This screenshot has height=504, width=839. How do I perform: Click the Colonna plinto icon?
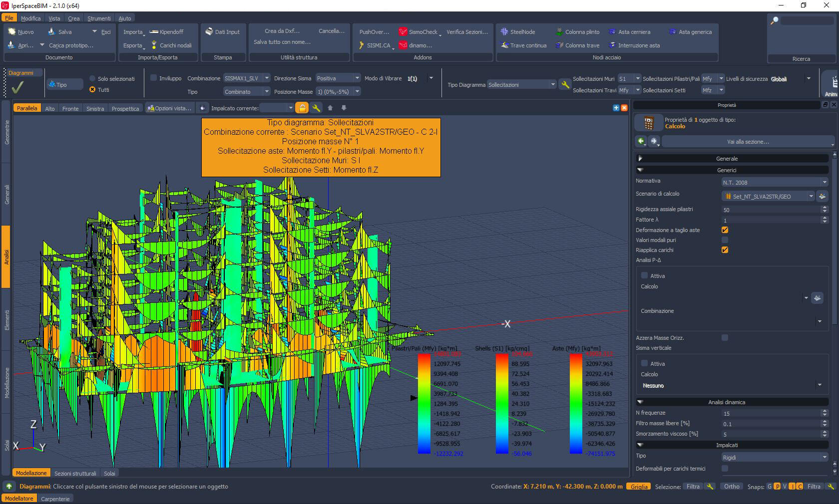[x=559, y=32]
